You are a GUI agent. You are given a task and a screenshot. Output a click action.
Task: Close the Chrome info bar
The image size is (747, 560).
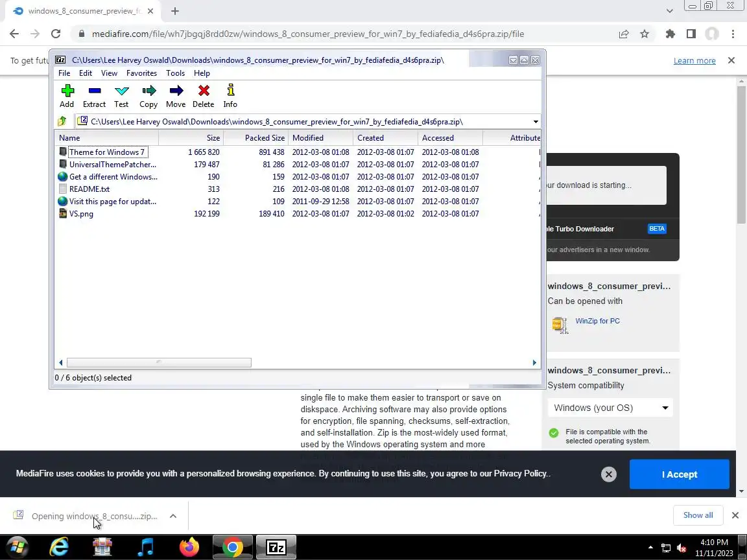(731, 60)
